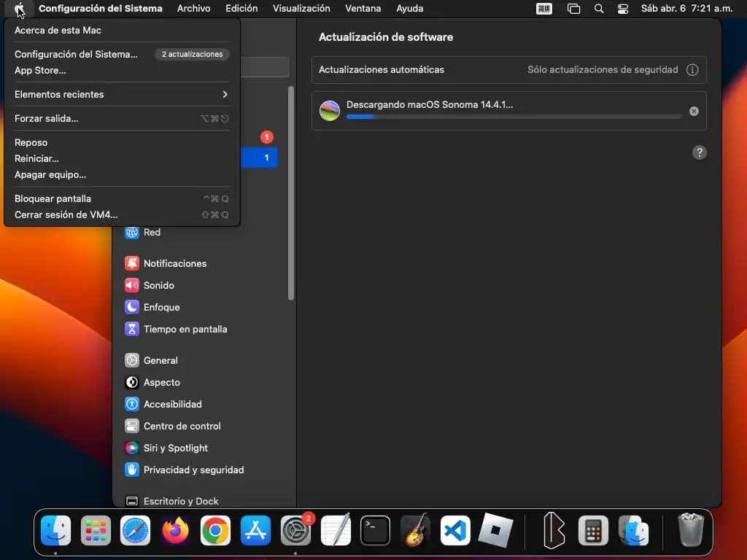Click the date and time clock
Screen dimensions: 747x560
tap(686, 9)
